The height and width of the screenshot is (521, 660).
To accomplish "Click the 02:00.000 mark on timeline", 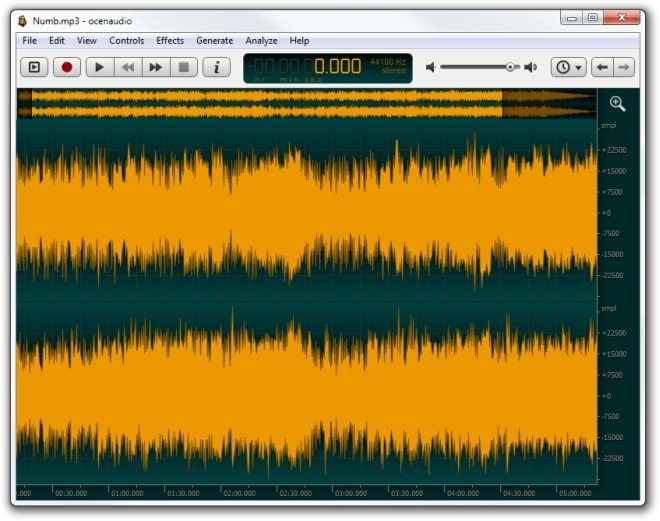I will click(239, 493).
